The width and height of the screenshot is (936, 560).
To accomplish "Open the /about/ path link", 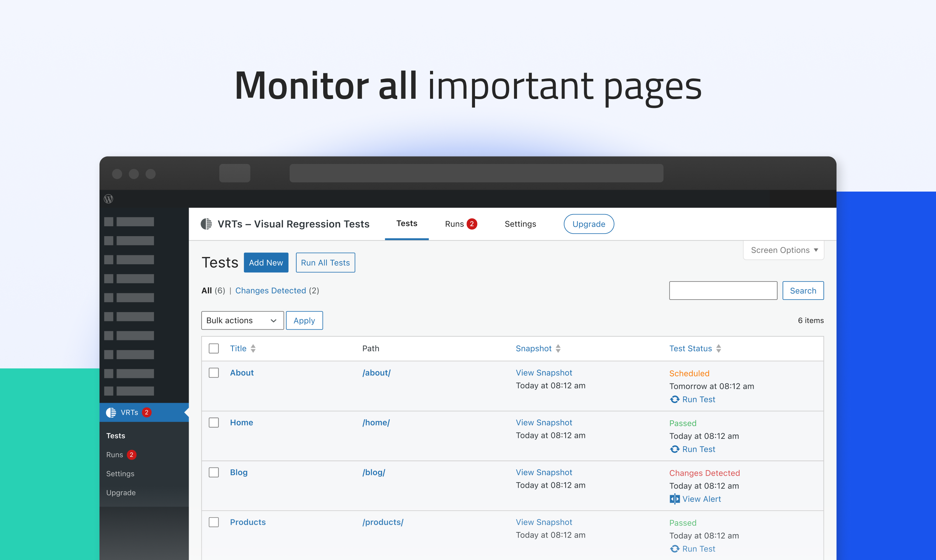I will (376, 373).
